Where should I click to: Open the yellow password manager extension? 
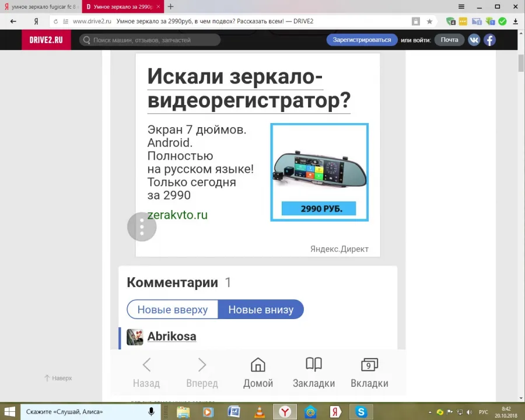463,22
